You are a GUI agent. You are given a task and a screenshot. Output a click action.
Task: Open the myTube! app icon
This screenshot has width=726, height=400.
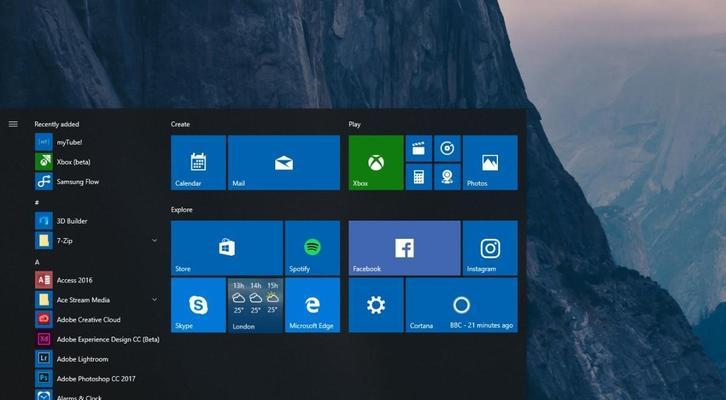(44, 142)
